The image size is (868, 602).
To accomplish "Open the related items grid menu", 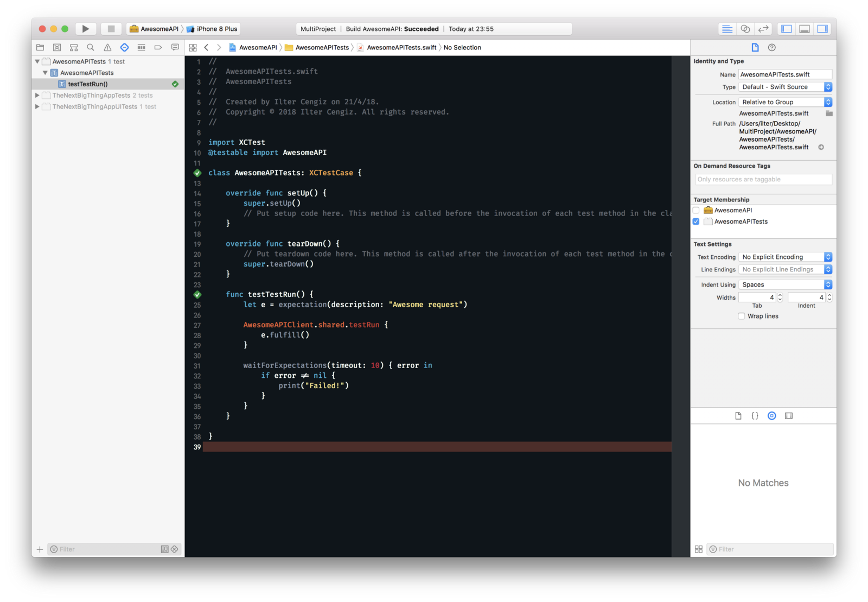I will click(x=193, y=47).
